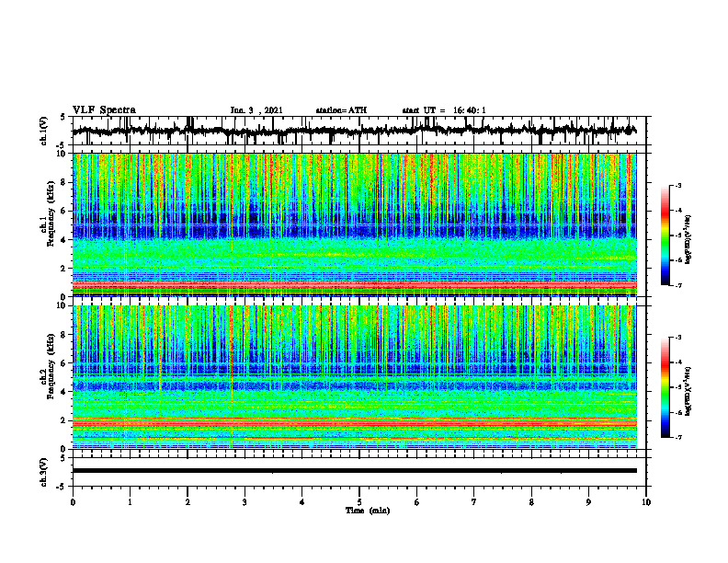Image resolution: width=728 pixels, height=563 pixels.
Task: Click the ch.1 voltage waveform trace
Action: click(354, 131)
